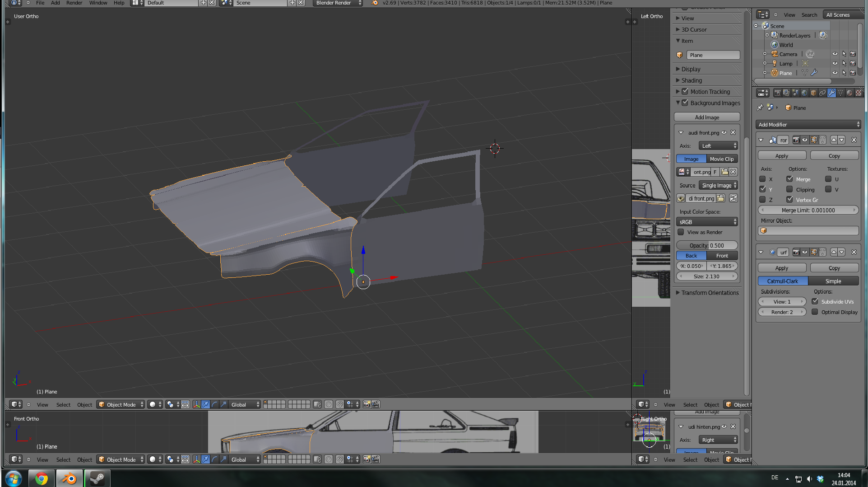Screen dimensions: 868x487
Task: Disable mirror Y axis checkbox
Action: click(762, 189)
